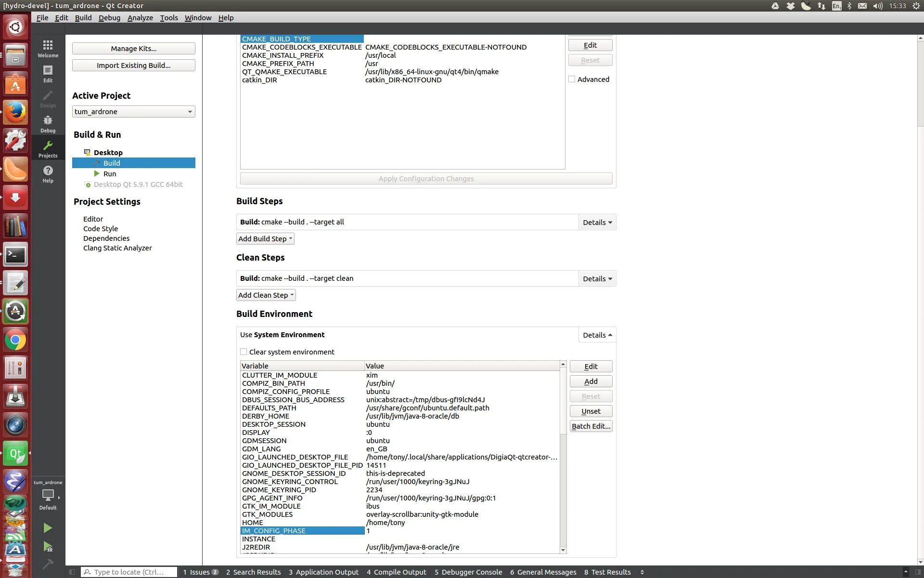The height and width of the screenshot is (578, 924).
Task: Click the Clang Static Analyzer icon
Action: pyautogui.click(x=118, y=247)
